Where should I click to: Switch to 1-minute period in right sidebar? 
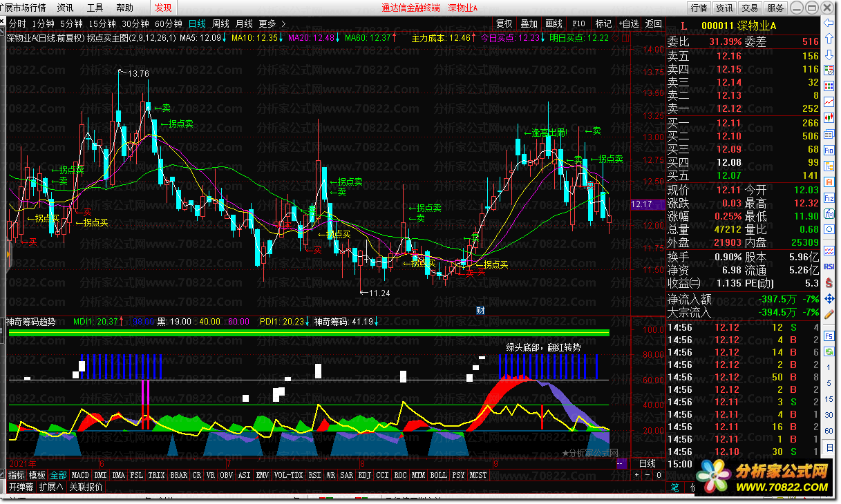pyautogui.click(x=829, y=367)
